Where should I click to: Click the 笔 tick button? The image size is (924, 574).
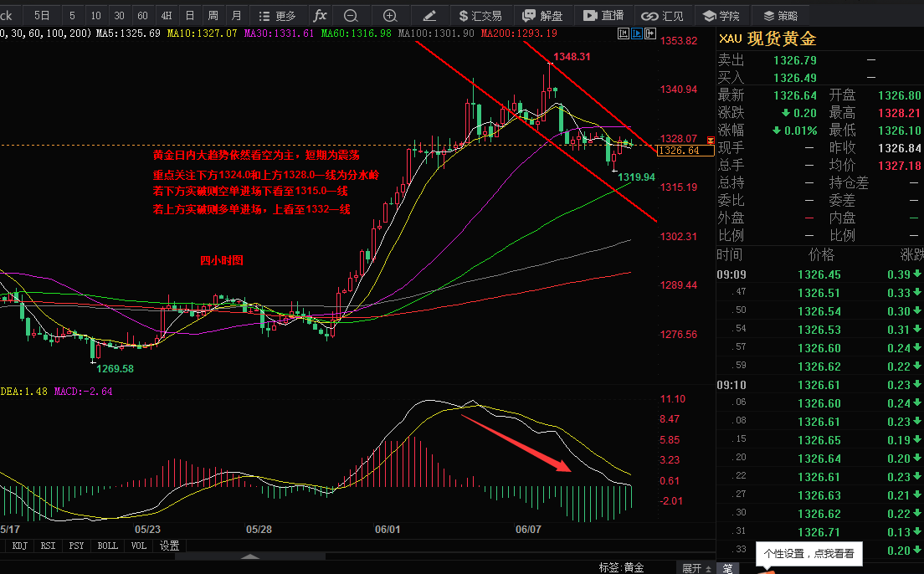pos(727,568)
